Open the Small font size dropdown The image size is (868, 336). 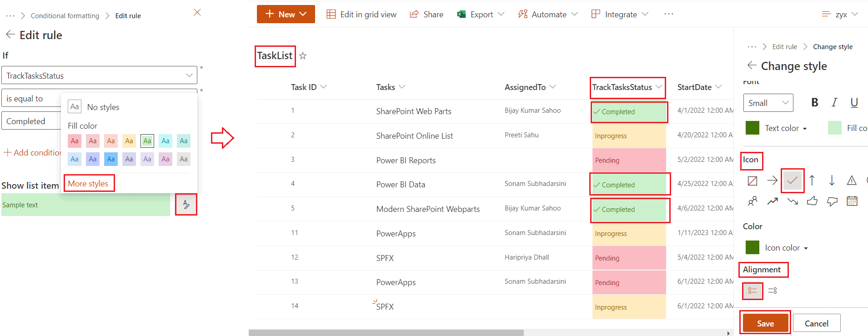coord(768,103)
